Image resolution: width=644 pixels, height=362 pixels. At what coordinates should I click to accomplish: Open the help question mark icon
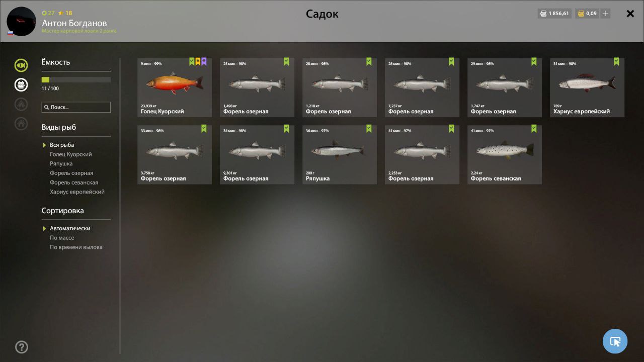coord(22,347)
